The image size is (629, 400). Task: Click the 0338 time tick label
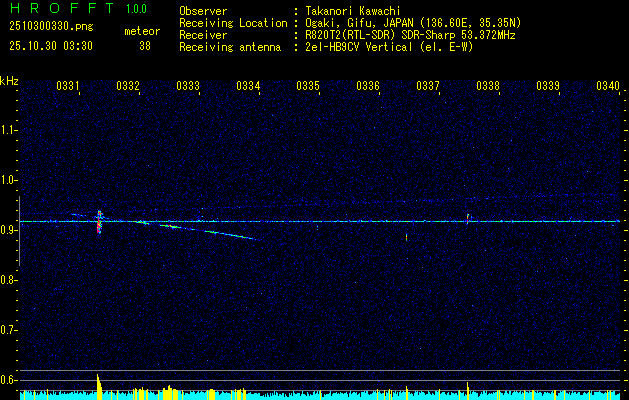click(x=488, y=85)
